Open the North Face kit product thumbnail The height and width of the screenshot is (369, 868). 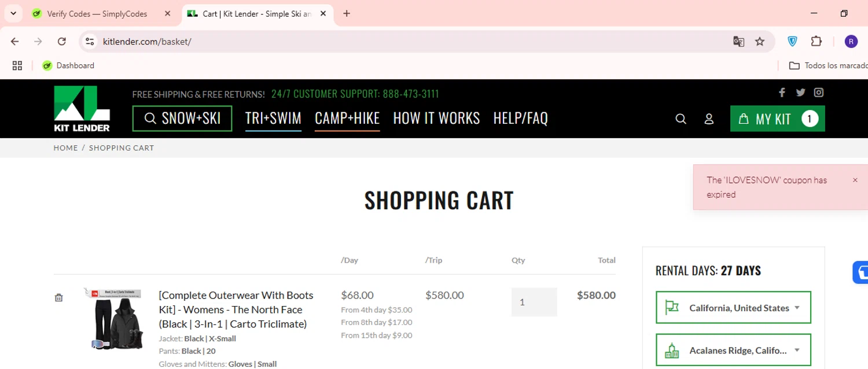coord(114,318)
